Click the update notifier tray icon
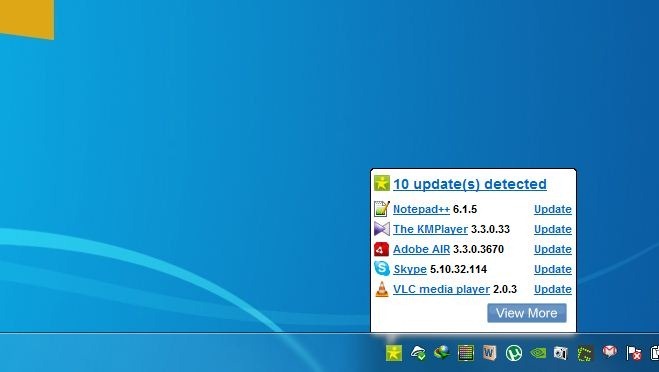Image resolution: width=659 pixels, height=372 pixels. pos(394,353)
